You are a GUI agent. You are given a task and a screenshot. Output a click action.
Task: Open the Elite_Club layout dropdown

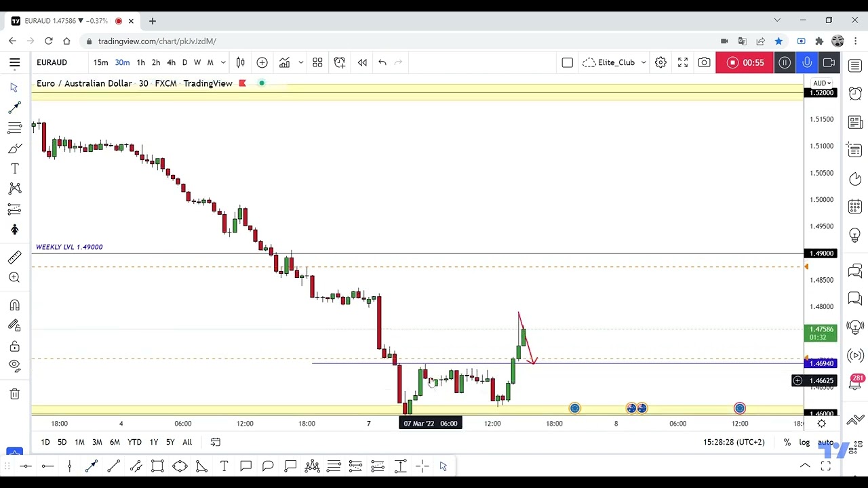614,62
